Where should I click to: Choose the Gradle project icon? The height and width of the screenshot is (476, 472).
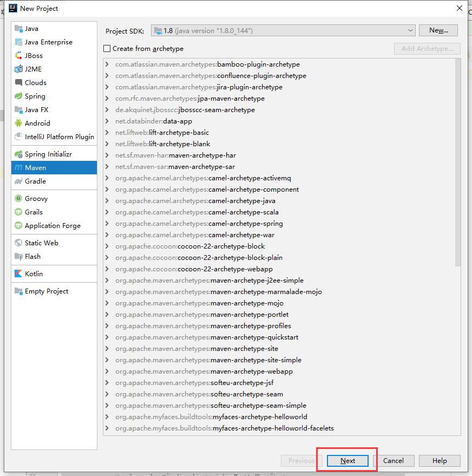click(x=19, y=181)
